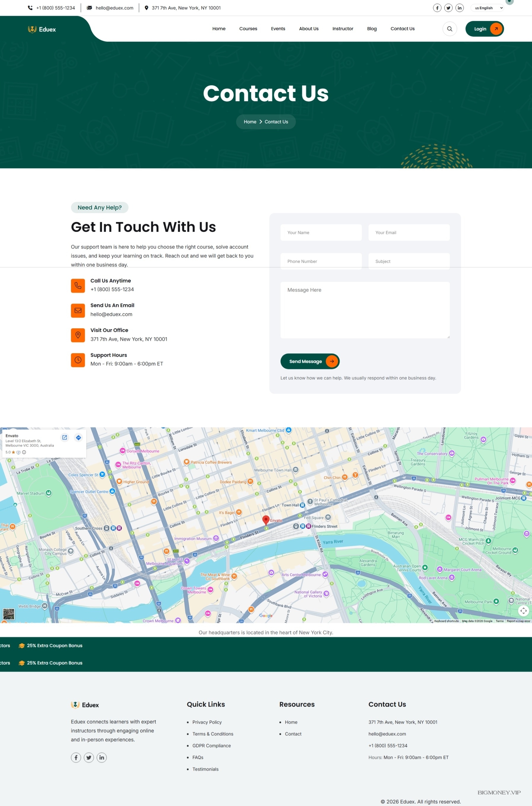The height and width of the screenshot is (806, 532).
Task: Open the Privacy Policy footer link
Action: tap(207, 722)
